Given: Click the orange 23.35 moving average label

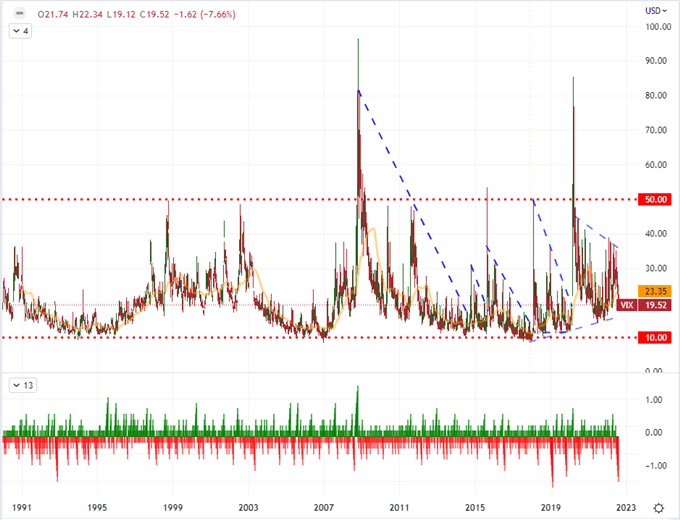Looking at the screenshot, I should (655, 291).
